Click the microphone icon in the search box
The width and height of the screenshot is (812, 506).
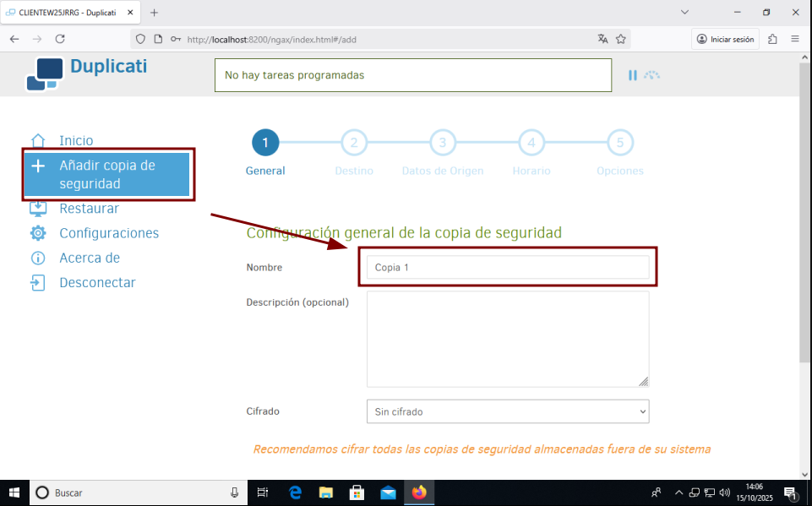235,492
